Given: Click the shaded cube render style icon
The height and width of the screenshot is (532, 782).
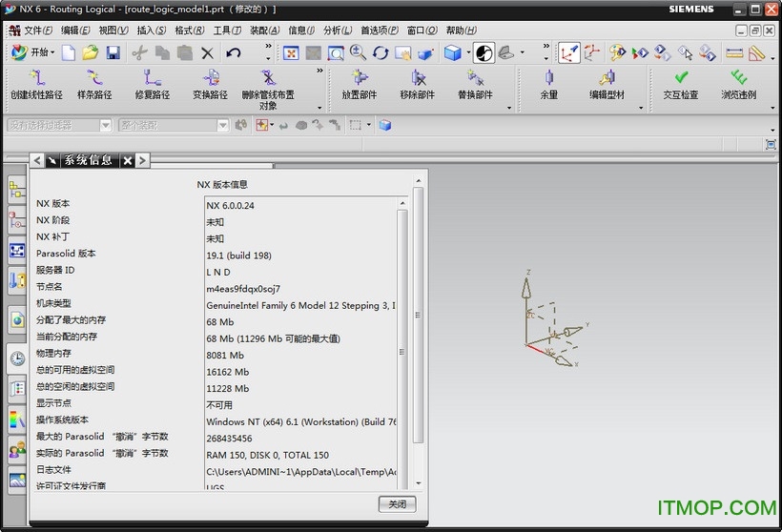Looking at the screenshot, I should pyautogui.click(x=452, y=52).
